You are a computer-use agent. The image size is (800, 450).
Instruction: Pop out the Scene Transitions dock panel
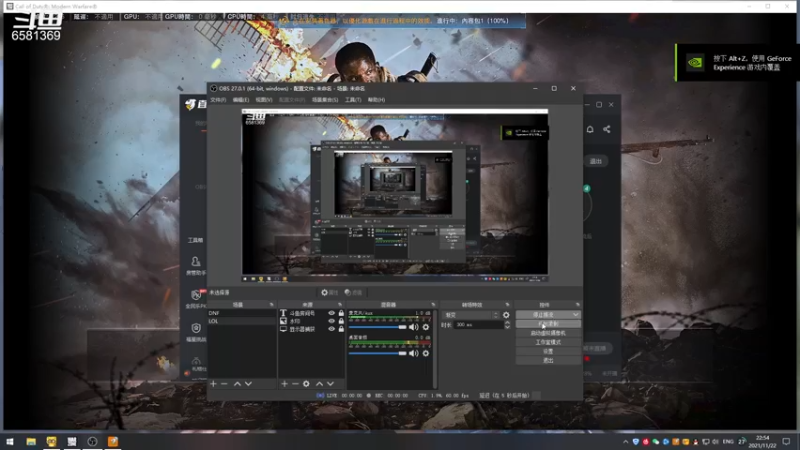coord(507,305)
